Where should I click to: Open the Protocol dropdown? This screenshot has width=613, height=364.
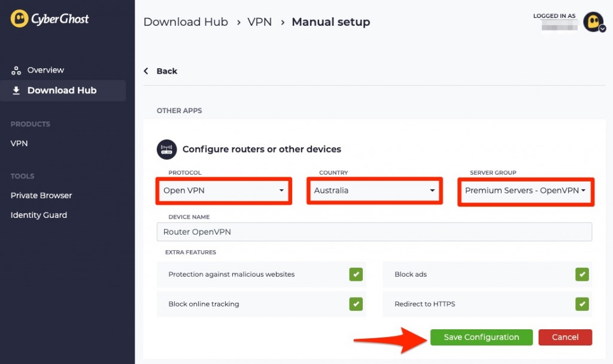click(224, 191)
